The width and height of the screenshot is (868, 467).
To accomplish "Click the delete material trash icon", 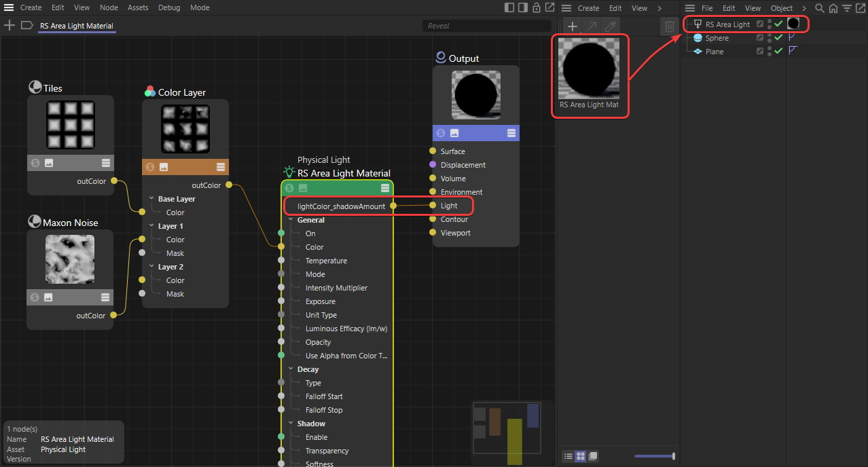I will click(x=669, y=26).
